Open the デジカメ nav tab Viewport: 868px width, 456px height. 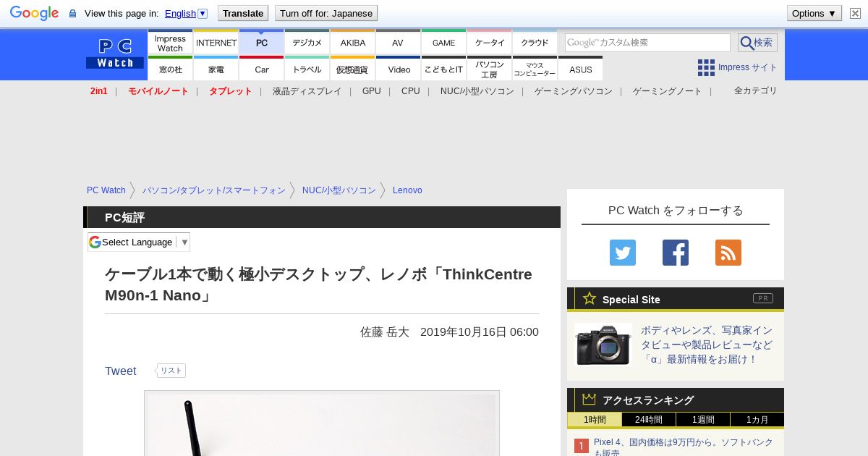307,43
